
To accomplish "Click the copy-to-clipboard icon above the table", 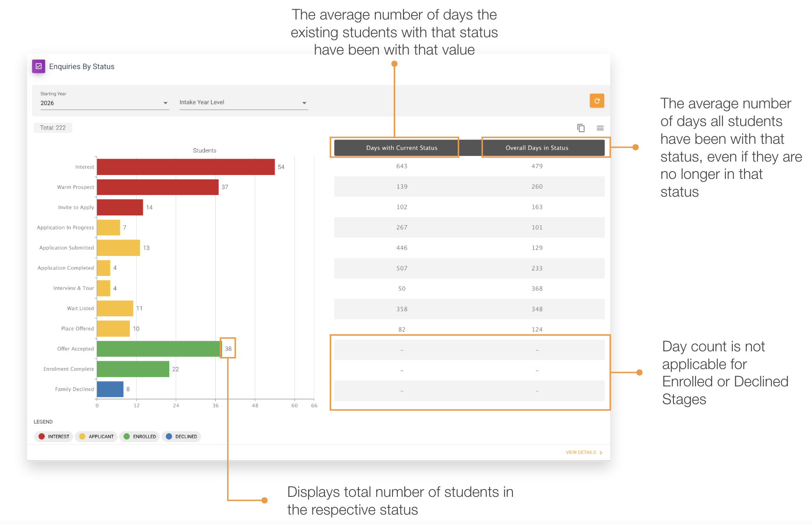I will 580,128.
